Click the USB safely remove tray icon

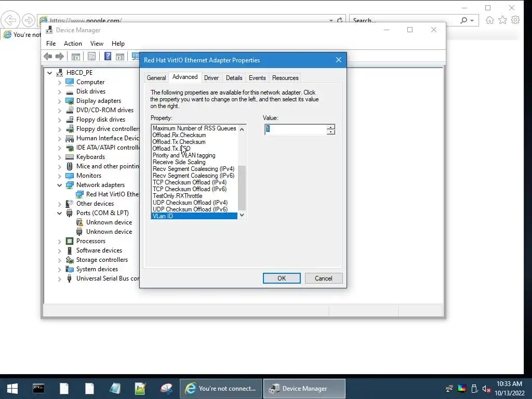(475, 389)
